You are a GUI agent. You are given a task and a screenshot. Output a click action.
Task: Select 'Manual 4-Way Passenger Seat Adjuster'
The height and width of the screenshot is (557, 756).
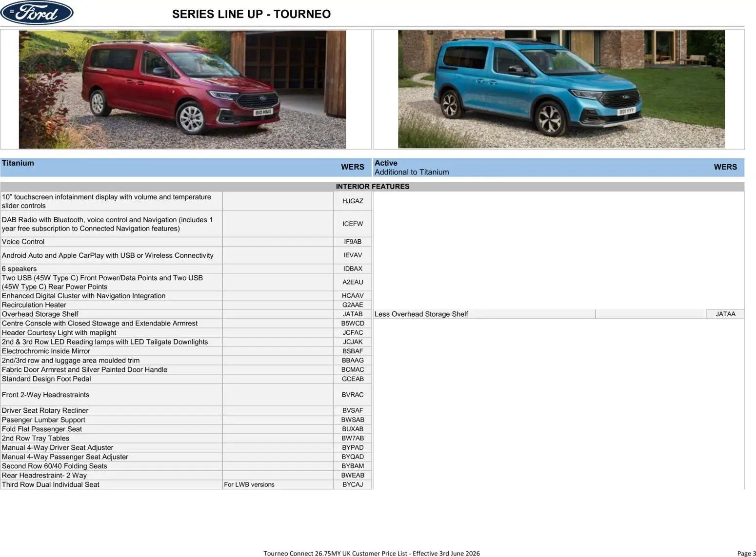(65, 457)
